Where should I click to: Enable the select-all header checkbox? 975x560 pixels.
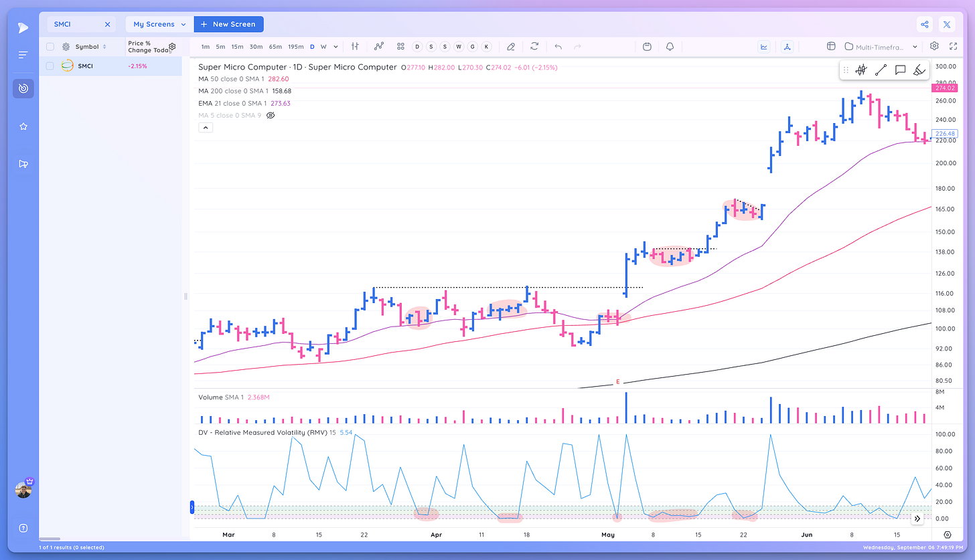50,46
